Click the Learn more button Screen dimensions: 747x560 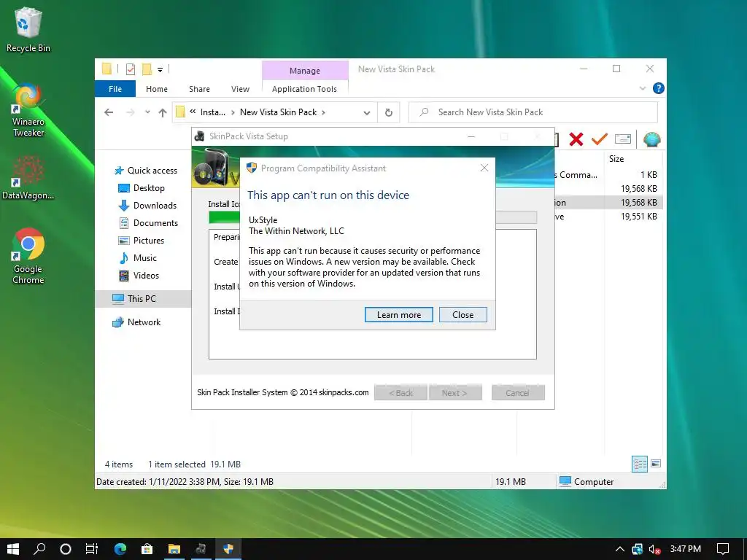tap(399, 315)
